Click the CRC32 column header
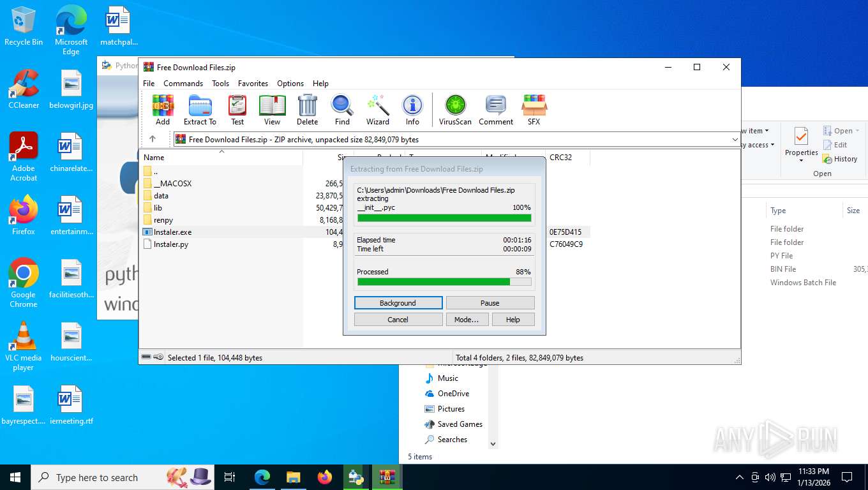This screenshot has height=490, width=868. point(567,157)
